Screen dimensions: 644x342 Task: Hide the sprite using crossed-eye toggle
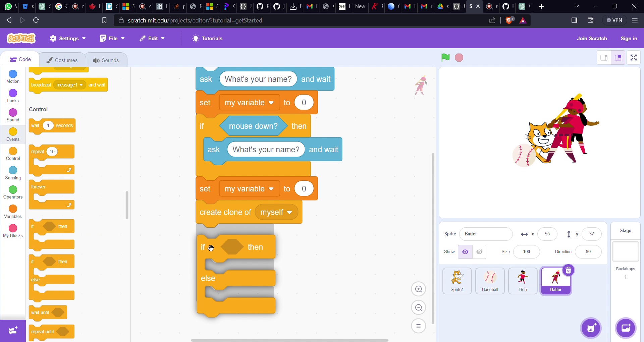479,252
